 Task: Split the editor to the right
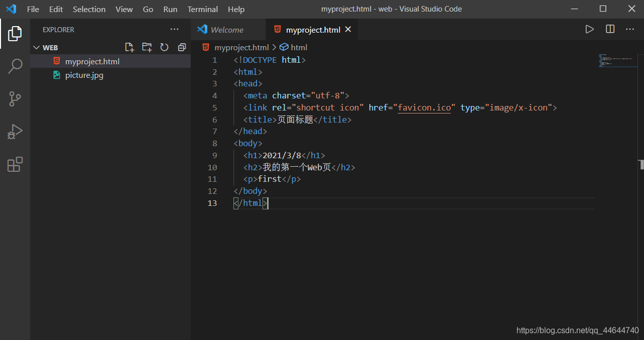[x=610, y=29]
